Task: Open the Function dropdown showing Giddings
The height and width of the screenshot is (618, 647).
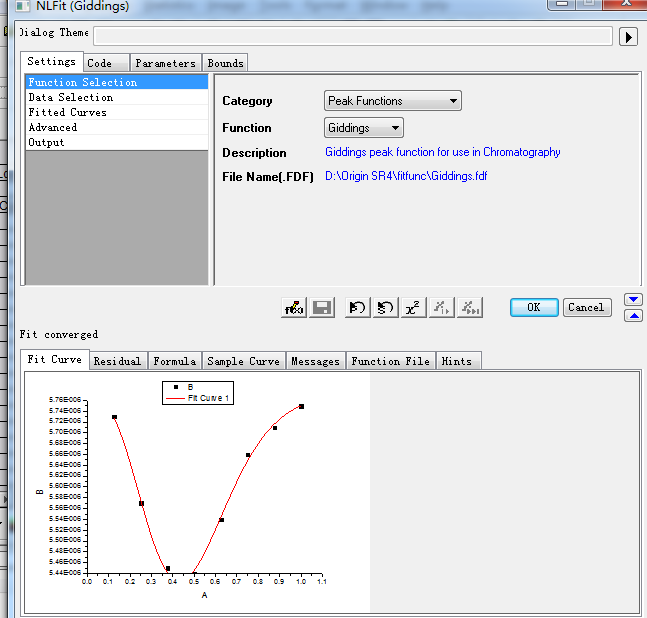Action: pos(364,128)
